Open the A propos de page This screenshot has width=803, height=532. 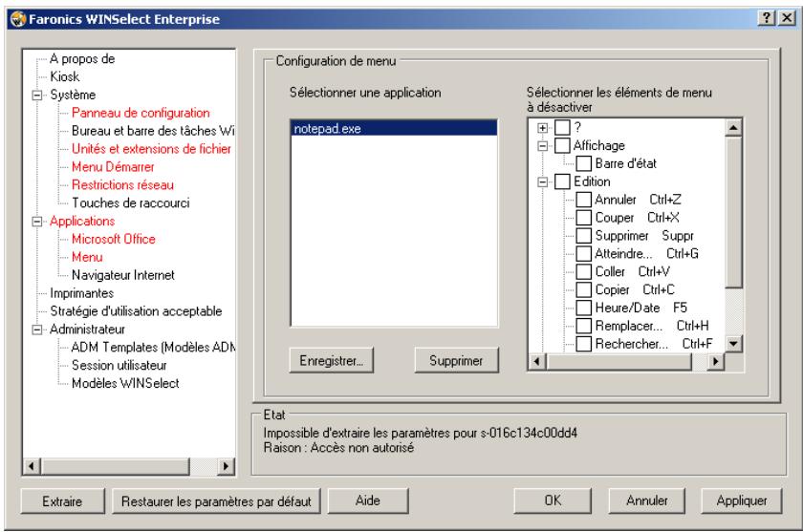[82, 59]
